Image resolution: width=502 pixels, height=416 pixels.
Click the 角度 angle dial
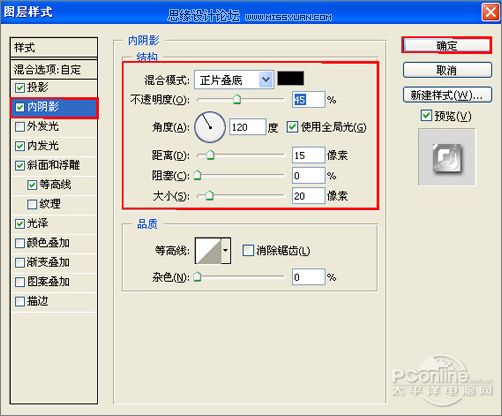210,127
